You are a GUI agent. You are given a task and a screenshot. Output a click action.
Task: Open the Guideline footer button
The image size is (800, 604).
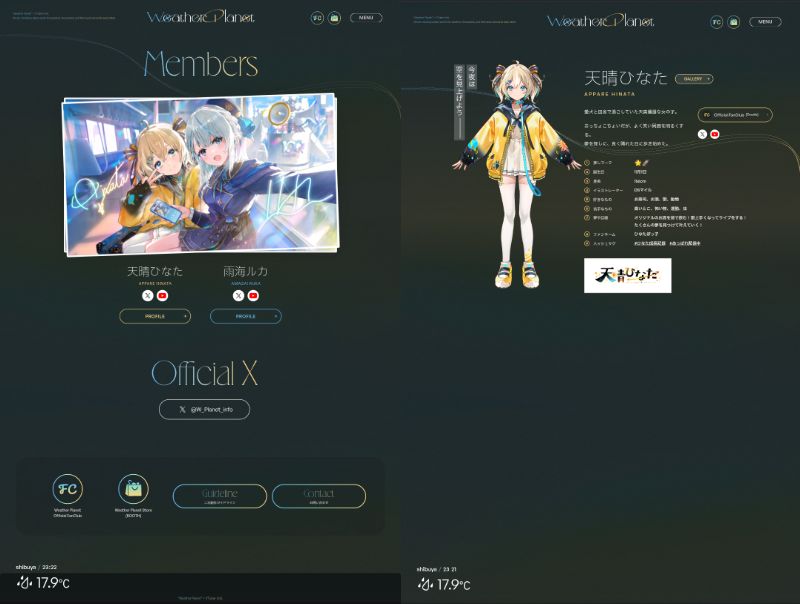220,496
